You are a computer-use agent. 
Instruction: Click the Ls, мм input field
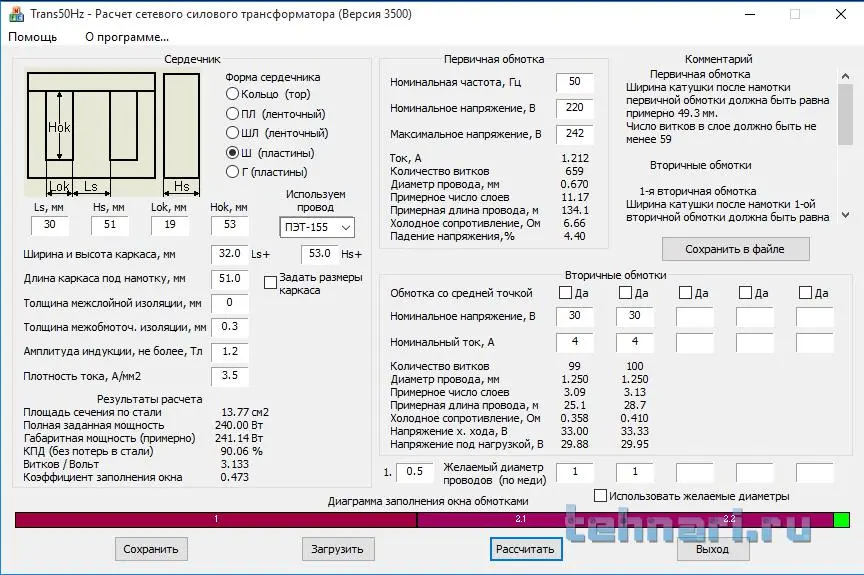(50, 225)
